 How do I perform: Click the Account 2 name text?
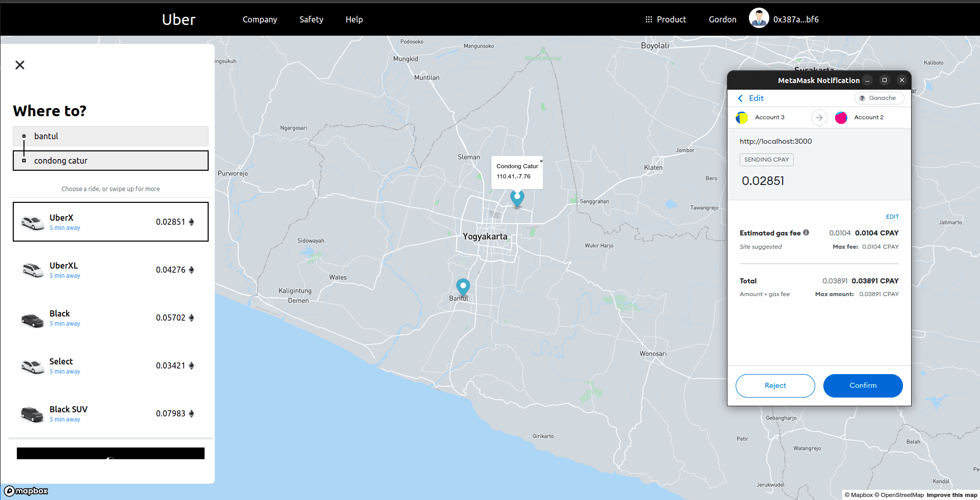pos(869,117)
